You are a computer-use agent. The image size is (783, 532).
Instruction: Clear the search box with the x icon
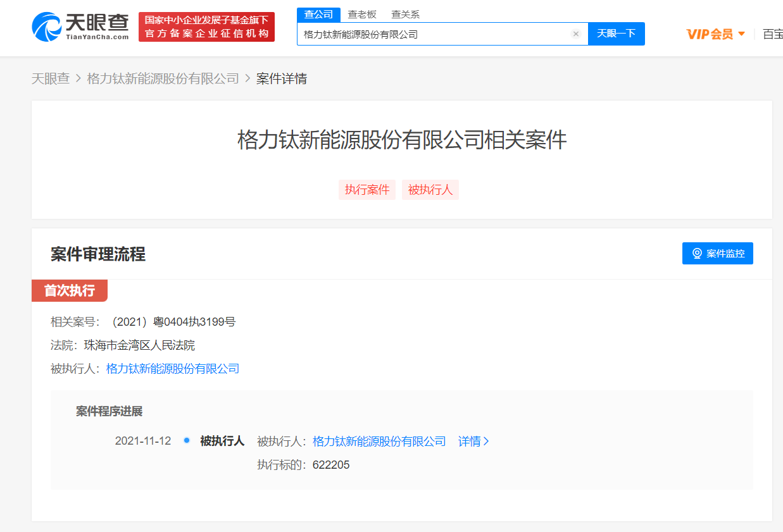click(x=575, y=34)
